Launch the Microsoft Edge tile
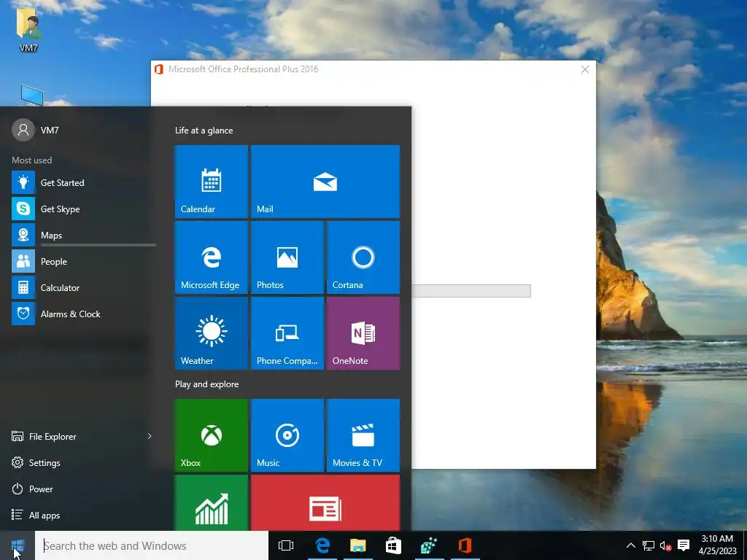This screenshot has height=560, width=747. 211,257
